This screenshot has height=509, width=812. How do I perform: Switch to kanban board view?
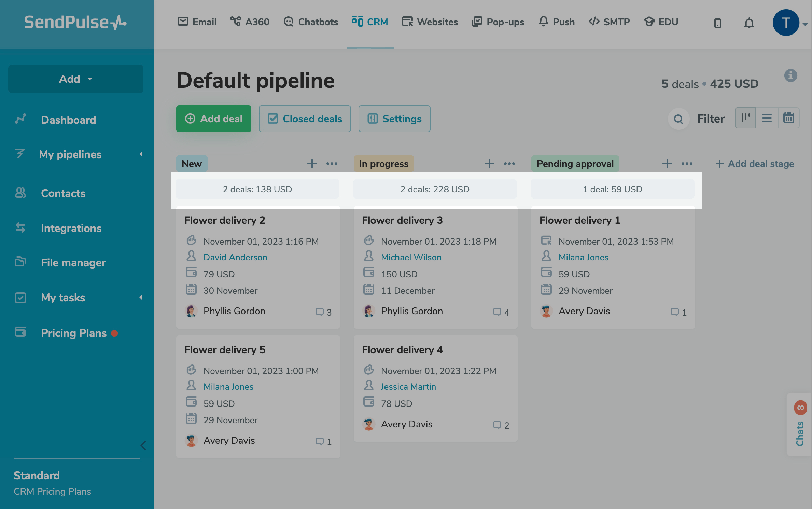click(x=745, y=118)
